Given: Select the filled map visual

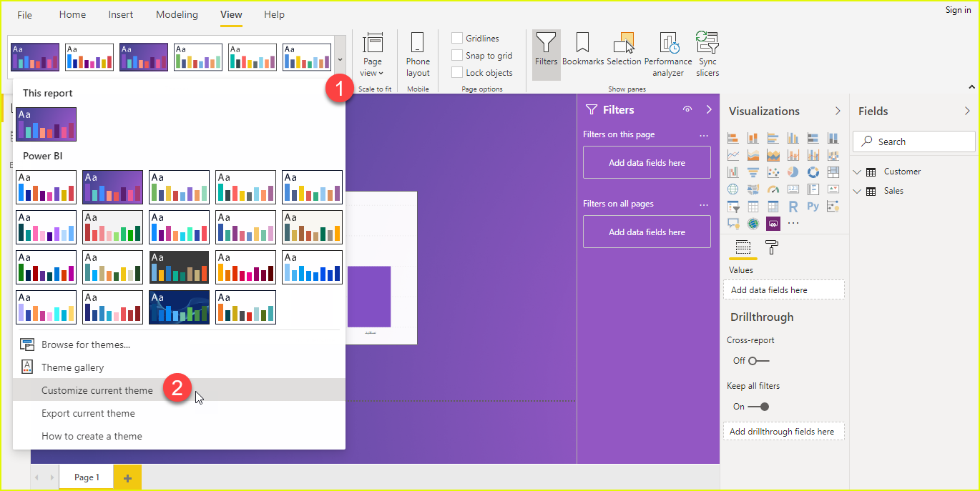Looking at the screenshot, I should point(753,189).
